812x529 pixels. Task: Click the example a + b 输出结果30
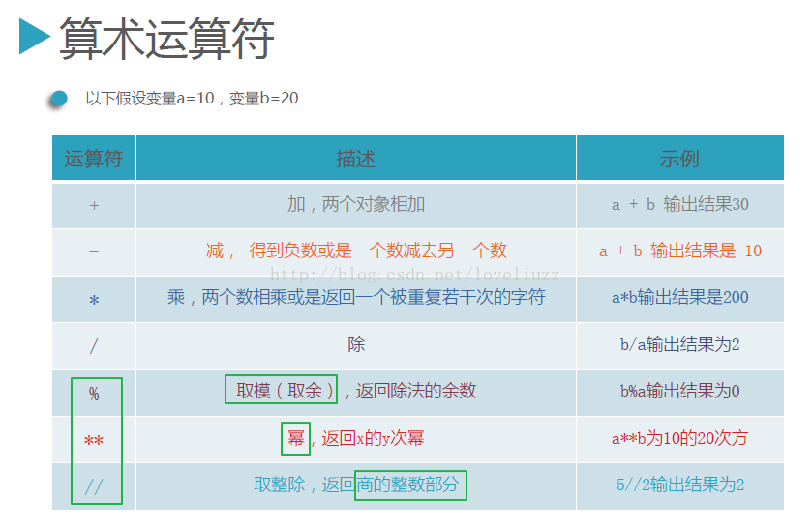[x=680, y=204]
